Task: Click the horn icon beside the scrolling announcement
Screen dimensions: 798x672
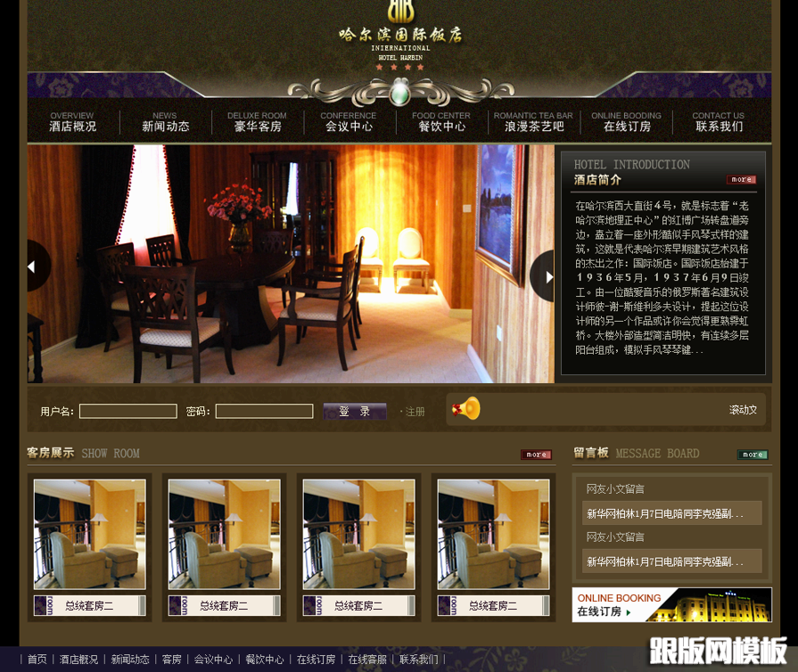Action: (x=465, y=409)
